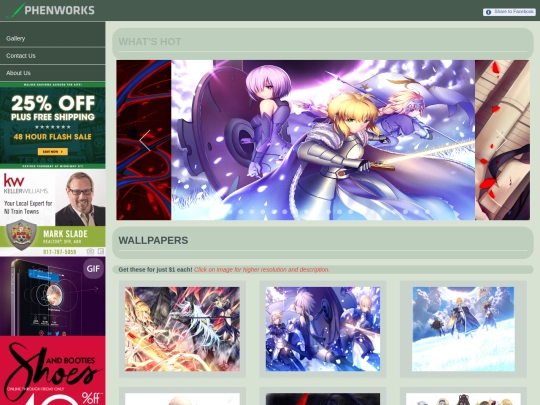Select the red petals carousel slide
The width and height of the screenshot is (540, 405).
tap(502, 140)
